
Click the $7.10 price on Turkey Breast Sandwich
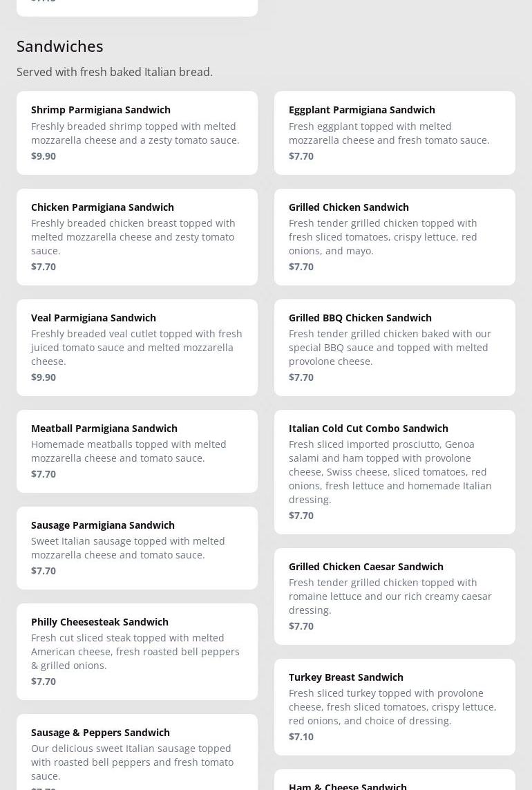click(301, 737)
